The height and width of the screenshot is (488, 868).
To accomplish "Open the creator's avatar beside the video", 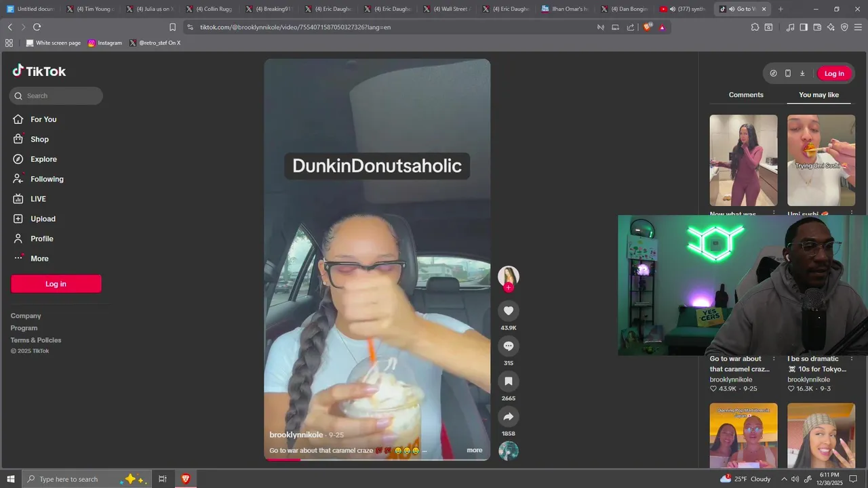I will click(509, 276).
